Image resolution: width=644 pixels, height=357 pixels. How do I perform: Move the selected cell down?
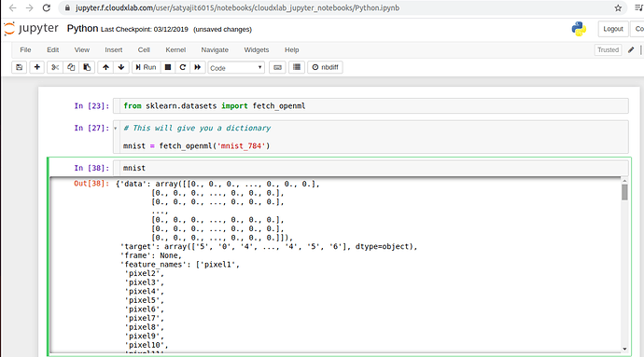(x=121, y=67)
